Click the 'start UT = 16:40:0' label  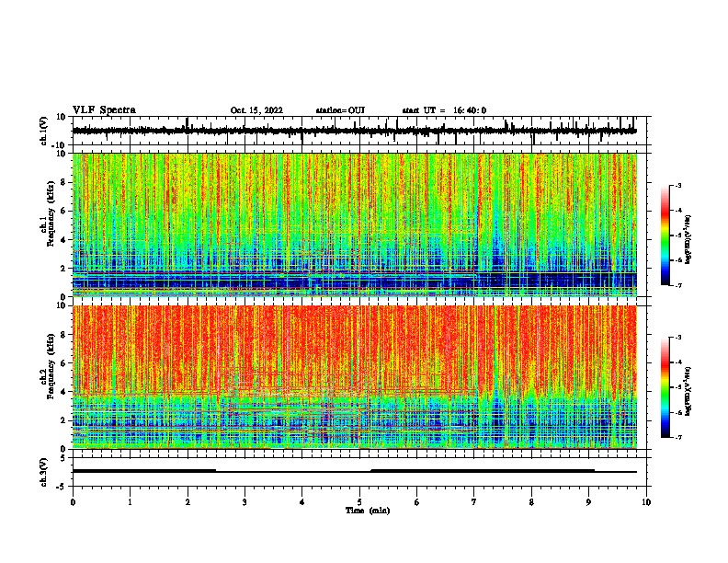pos(444,110)
